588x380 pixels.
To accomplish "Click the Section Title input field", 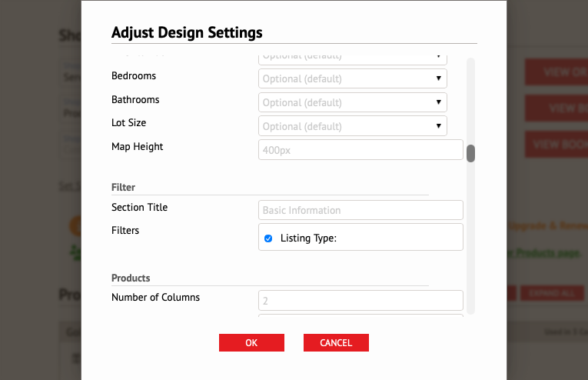I will coord(360,210).
